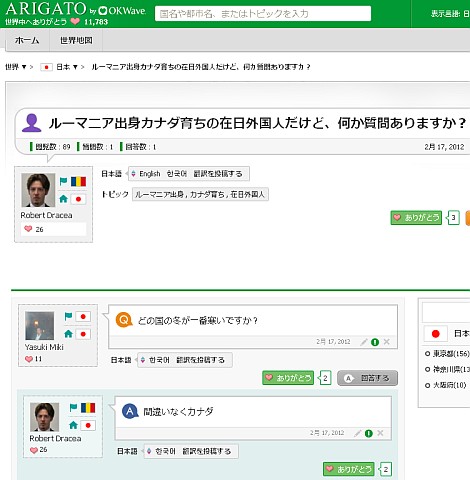470x480 pixels.
Task: Click the orange Q question icon
Action: (x=124, y=320)
